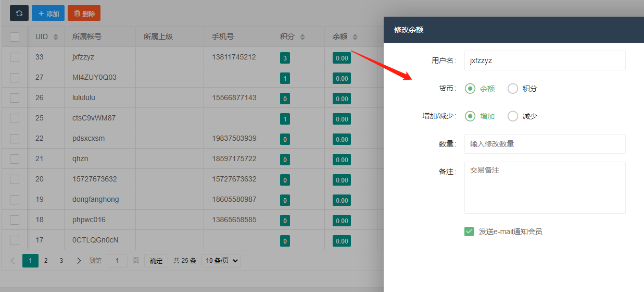The width and height of the screenshot is (644, 292).
Task: Click the 修改余额 dialog title bar
Action: 514,30
